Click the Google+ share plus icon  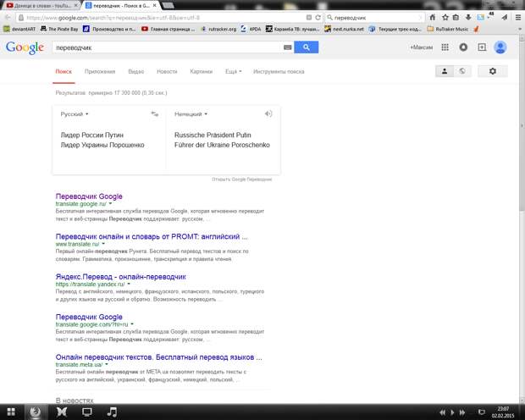482,47
